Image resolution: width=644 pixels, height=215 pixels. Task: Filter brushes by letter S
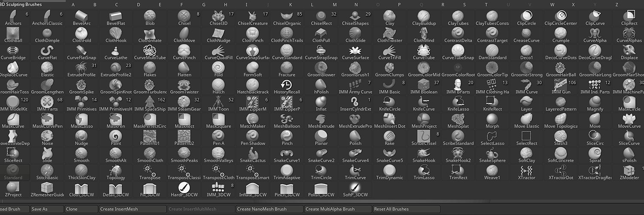pyautogui.click(x=465, y=5)
